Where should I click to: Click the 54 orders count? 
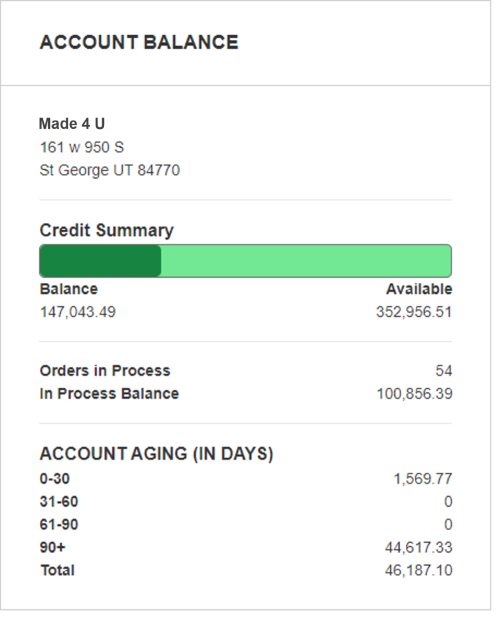point(444,371)
